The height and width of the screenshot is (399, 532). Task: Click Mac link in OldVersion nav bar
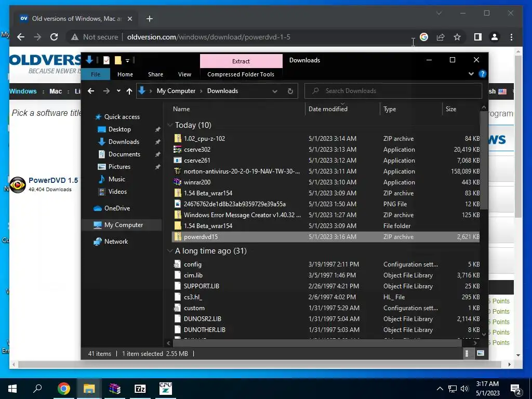click(x=56, y=91)
